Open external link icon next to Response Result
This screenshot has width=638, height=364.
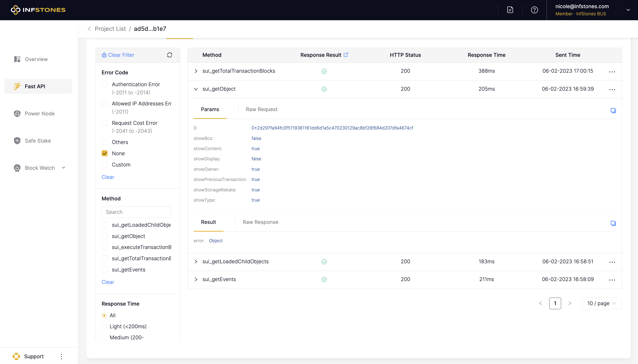[346, 55]
